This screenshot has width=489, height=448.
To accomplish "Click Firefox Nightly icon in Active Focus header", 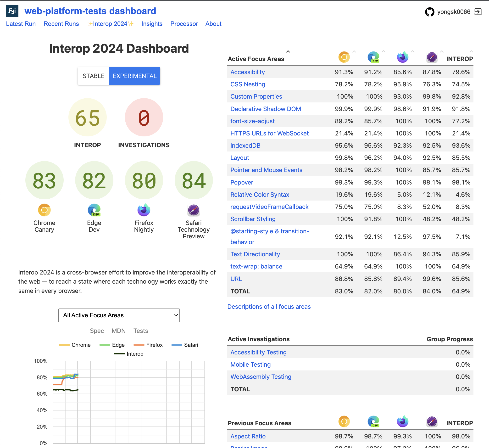I will click(402, 57).
